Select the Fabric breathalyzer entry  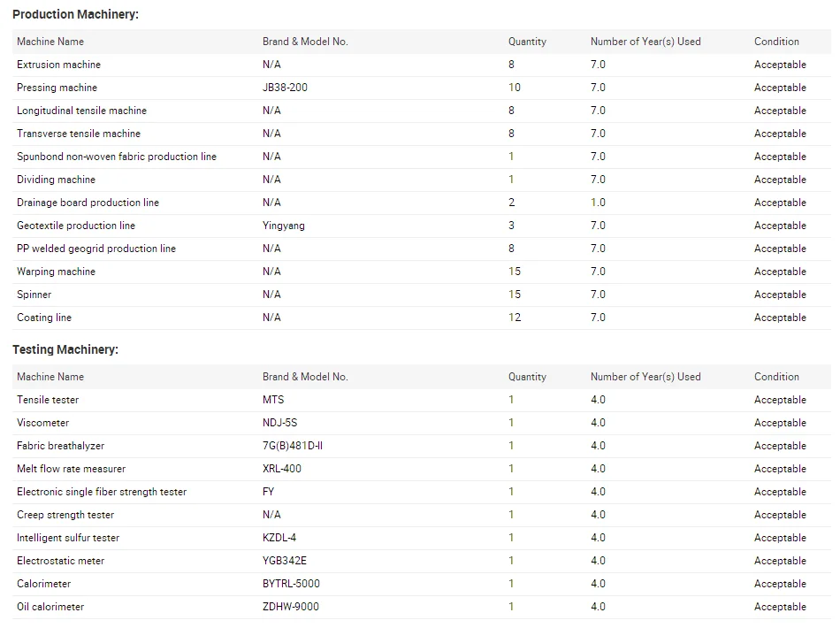60,446
